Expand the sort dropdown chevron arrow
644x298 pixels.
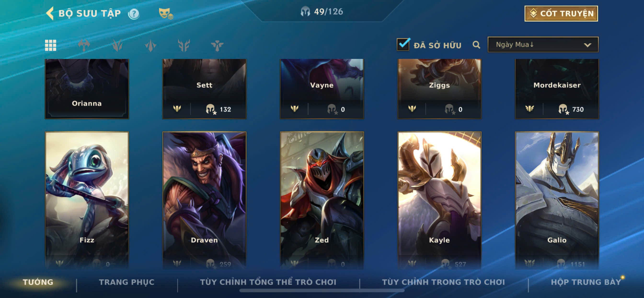(587, 45)
